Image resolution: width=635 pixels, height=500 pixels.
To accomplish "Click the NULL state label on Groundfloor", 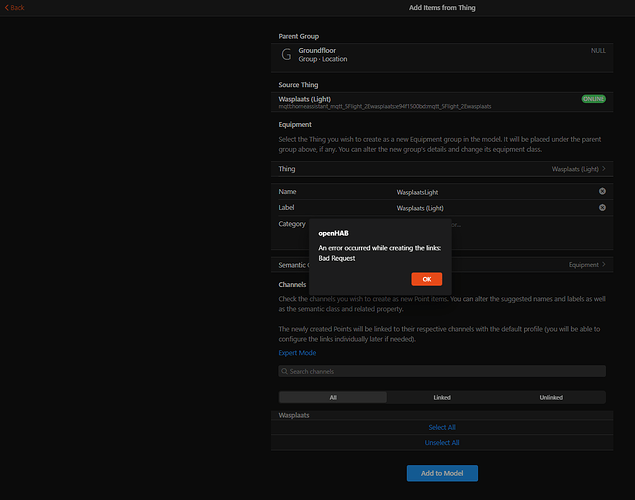I will pyautogui.click(x=598, y=50).
